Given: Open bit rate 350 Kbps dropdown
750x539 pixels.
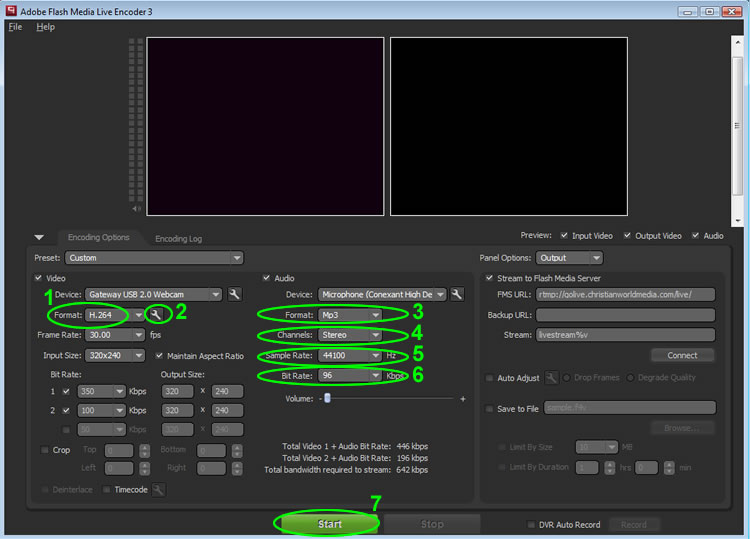Looking at the screenshot, I should (x=102, y=391).
